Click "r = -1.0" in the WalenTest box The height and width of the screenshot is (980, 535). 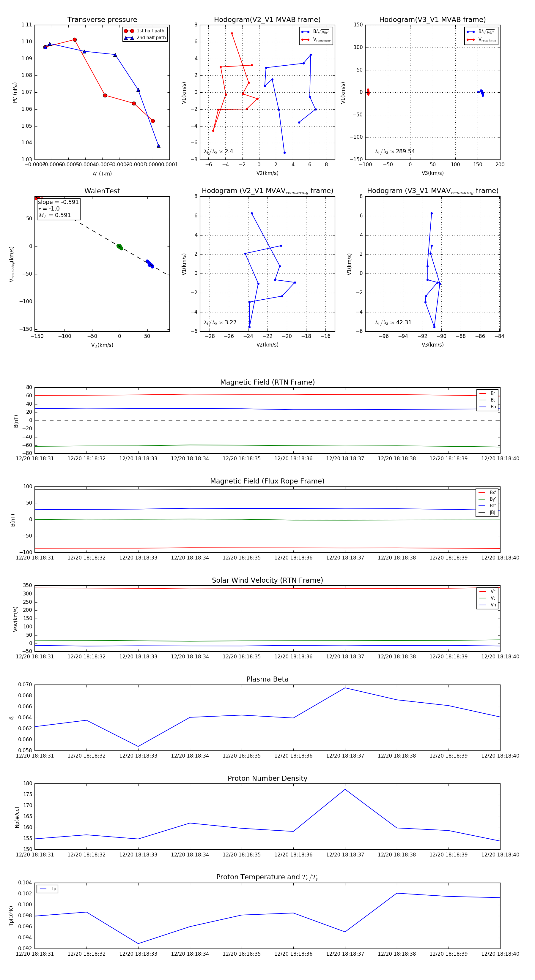(x=49, y=209)
